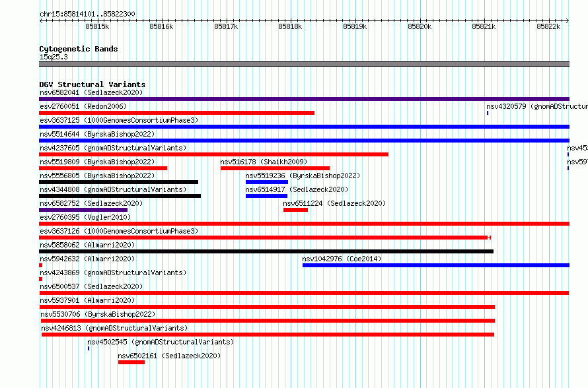Click nsv5519809 (ByrskaBishop2022) label

(x=97, y=162)
